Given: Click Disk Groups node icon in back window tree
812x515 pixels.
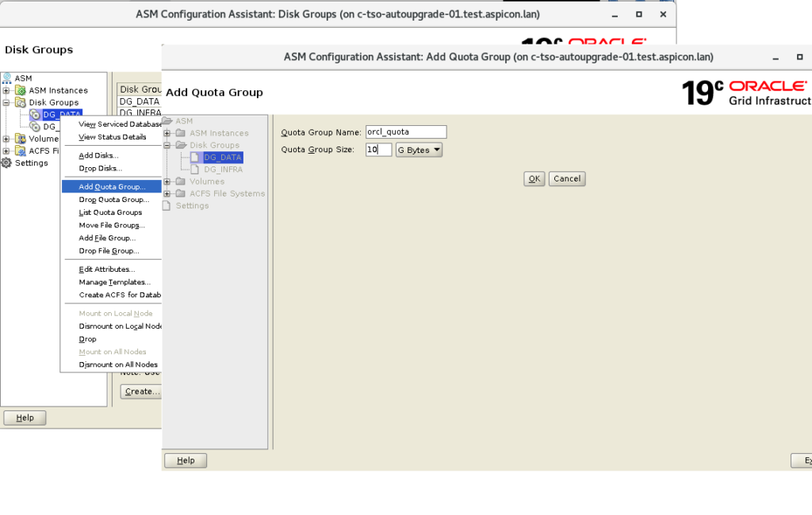Looking at the screenshot, I should click(x=21, y=102).
